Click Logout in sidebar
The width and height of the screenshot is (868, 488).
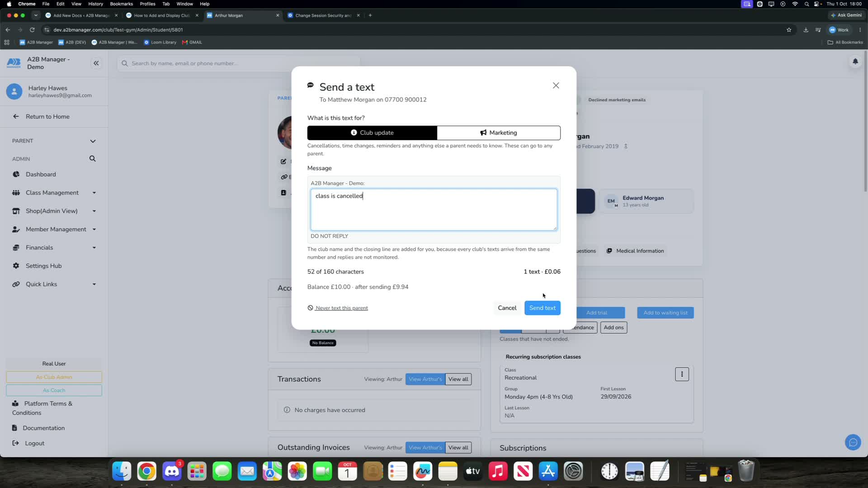coord(34,443)
